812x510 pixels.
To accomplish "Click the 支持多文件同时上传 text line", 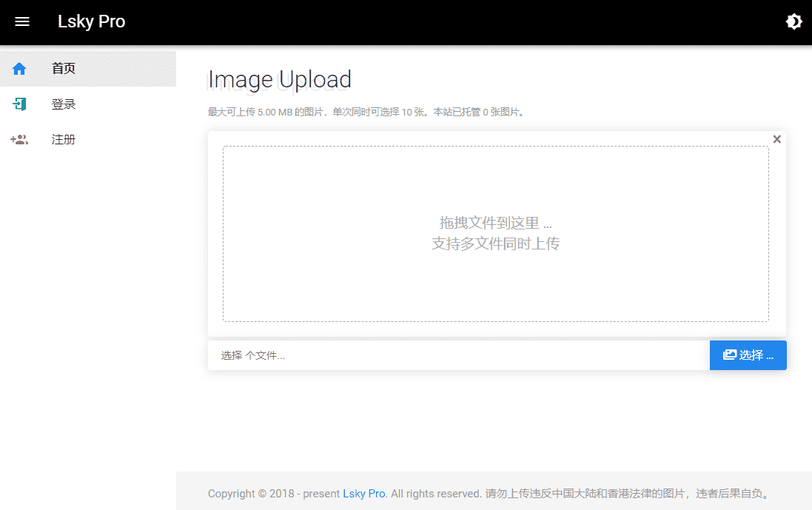I will tap(495, 244).
